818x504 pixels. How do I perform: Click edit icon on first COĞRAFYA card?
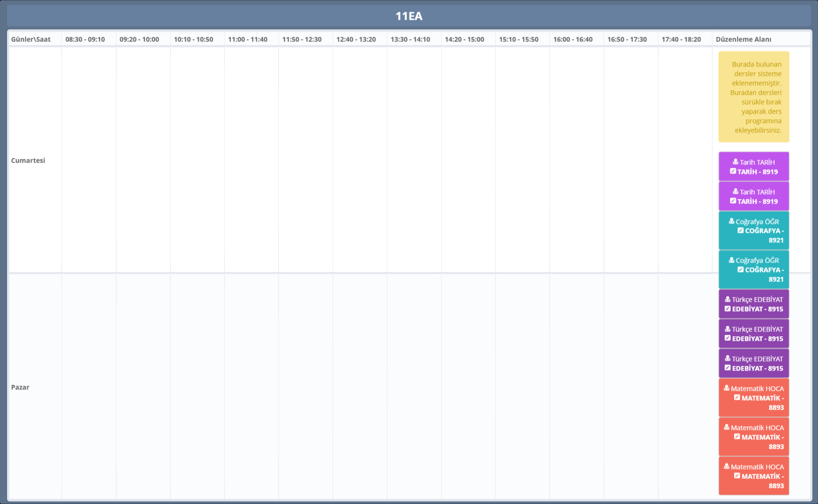click(x=740, y=231)
